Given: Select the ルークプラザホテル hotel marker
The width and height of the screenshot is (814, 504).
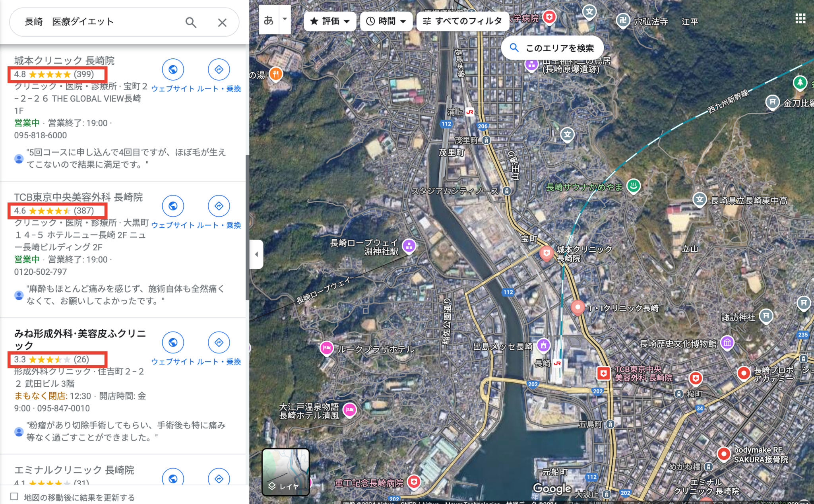Looking at the screenshot, I should tap(326, 349).
